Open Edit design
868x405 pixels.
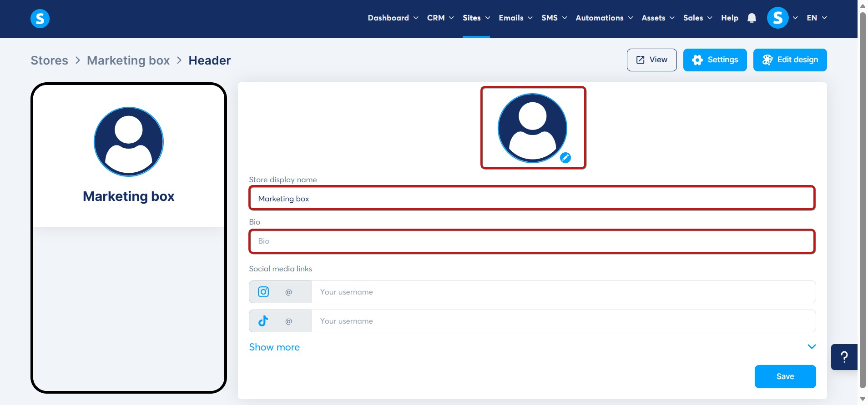click(x=790, y=60)
